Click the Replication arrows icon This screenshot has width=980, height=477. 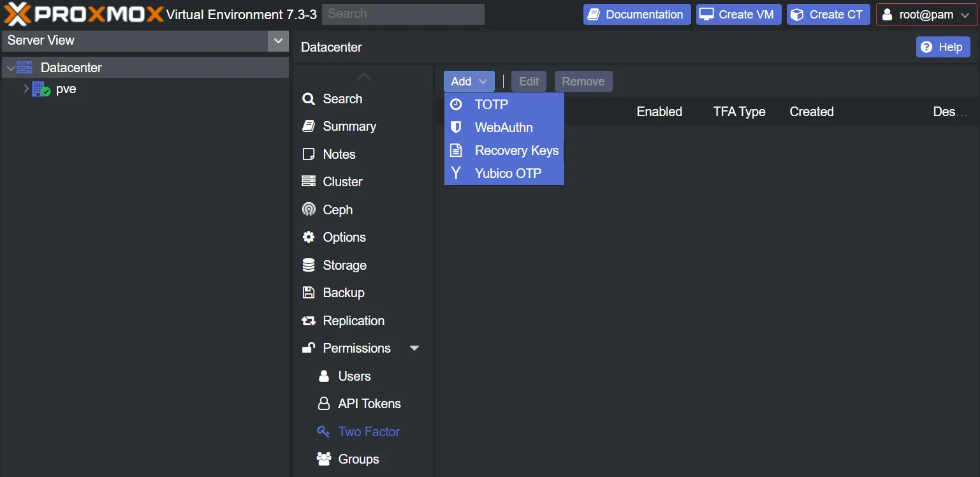tap(309, 321)
